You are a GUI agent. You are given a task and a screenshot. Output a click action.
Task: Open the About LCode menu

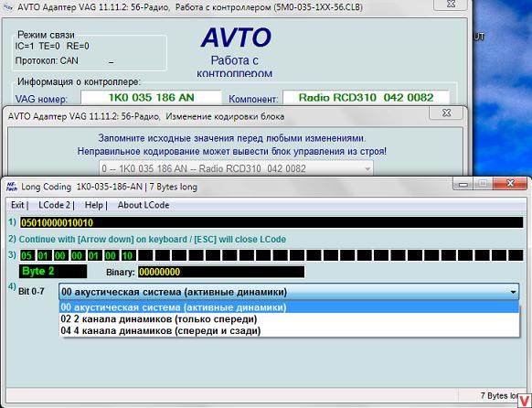pyautogui.click(x=144, y=205)
